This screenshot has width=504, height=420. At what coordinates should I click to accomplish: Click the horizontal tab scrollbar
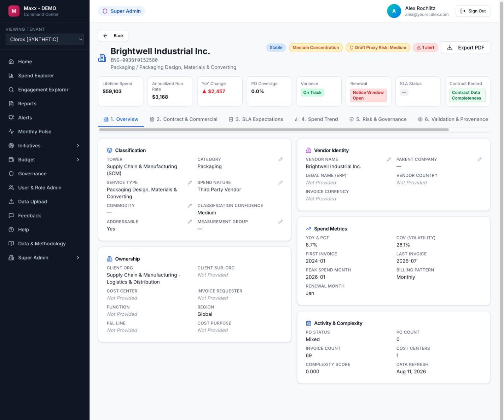pyautogui.click(x=274, y=130)
